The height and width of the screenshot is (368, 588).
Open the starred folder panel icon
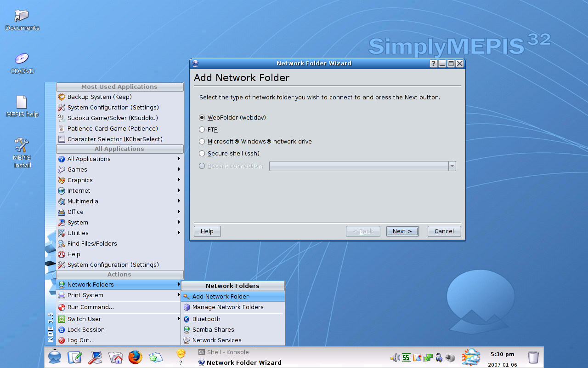pos(156,357)
